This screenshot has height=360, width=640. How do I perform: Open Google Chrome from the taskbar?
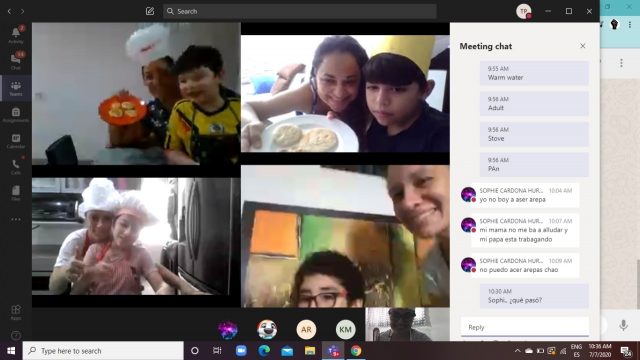(x=356, y=351)
